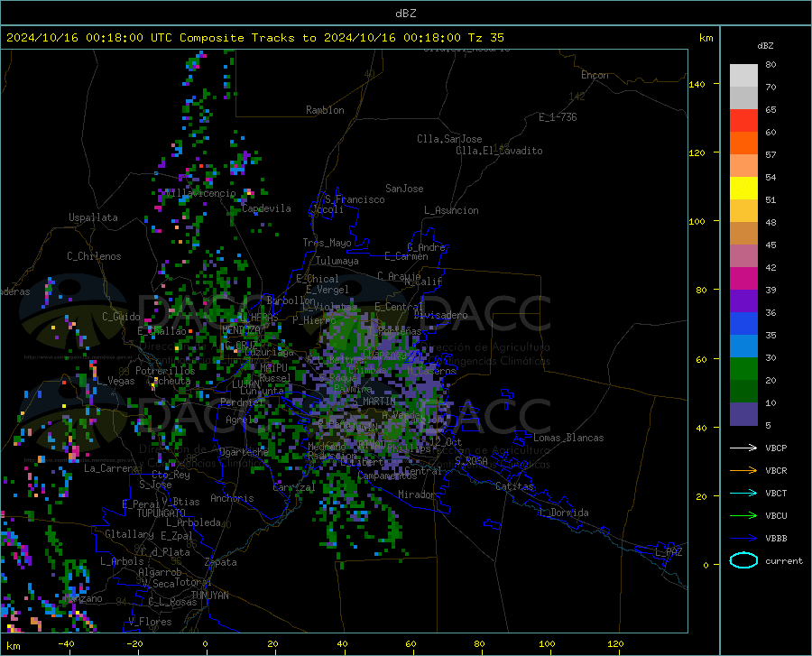
Task: Click the Tres_Mayo place label
Action: coord(327,243)
